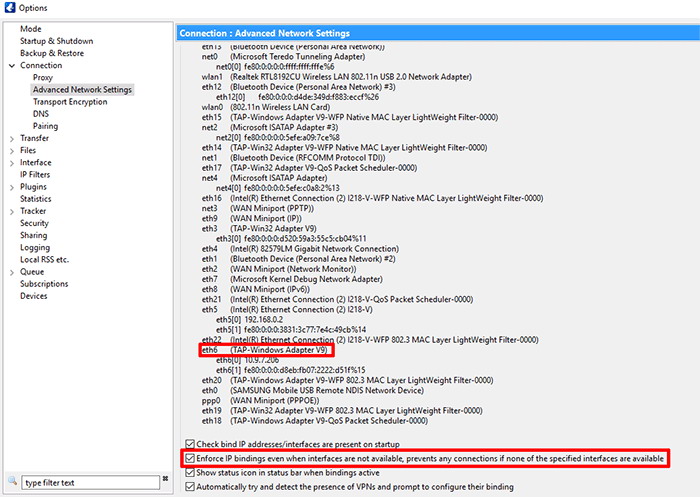The height and width of the screenshot is (497, 700).
Task: Open Statistics settings
Action: click(x=36, y=199)
